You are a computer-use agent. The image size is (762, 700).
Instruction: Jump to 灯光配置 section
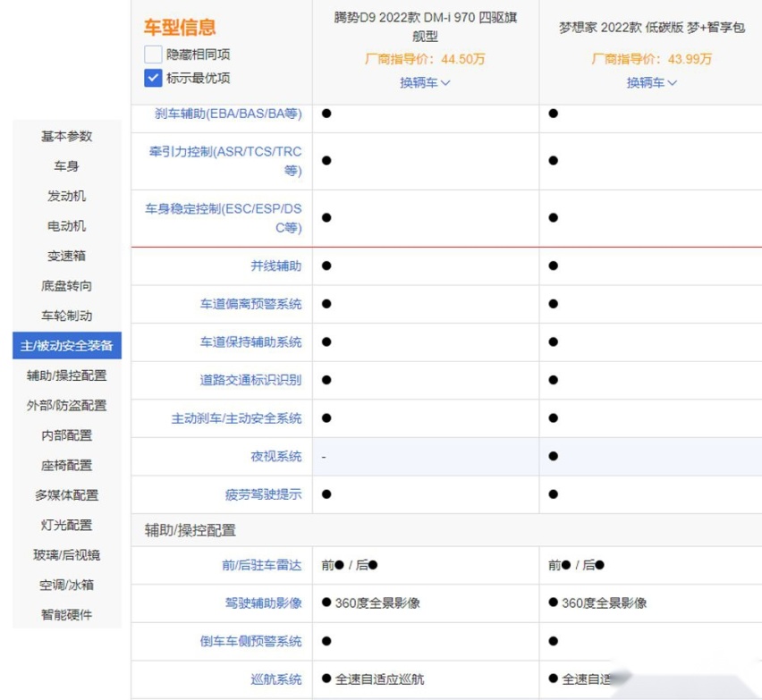[x=67, y=525]
